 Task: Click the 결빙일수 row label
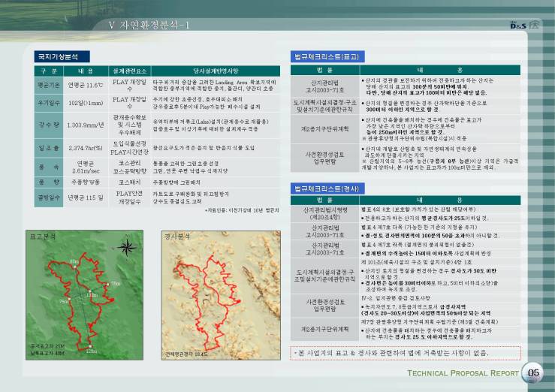coord(44,198)
